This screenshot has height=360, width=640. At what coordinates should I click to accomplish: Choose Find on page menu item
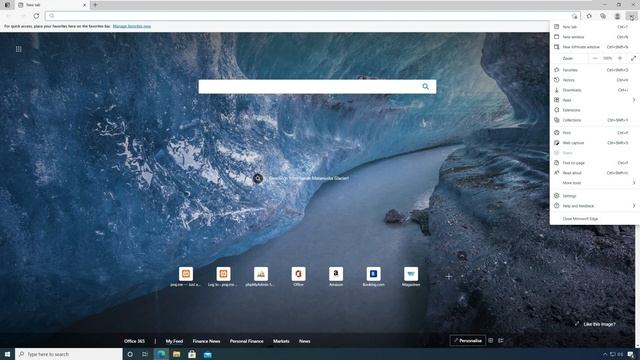595,163
